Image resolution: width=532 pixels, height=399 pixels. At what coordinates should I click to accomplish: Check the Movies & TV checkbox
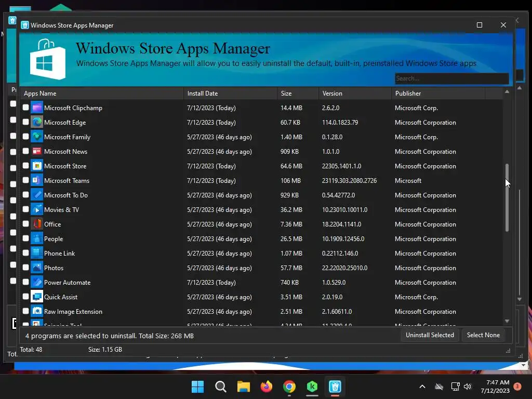point(26,209)
